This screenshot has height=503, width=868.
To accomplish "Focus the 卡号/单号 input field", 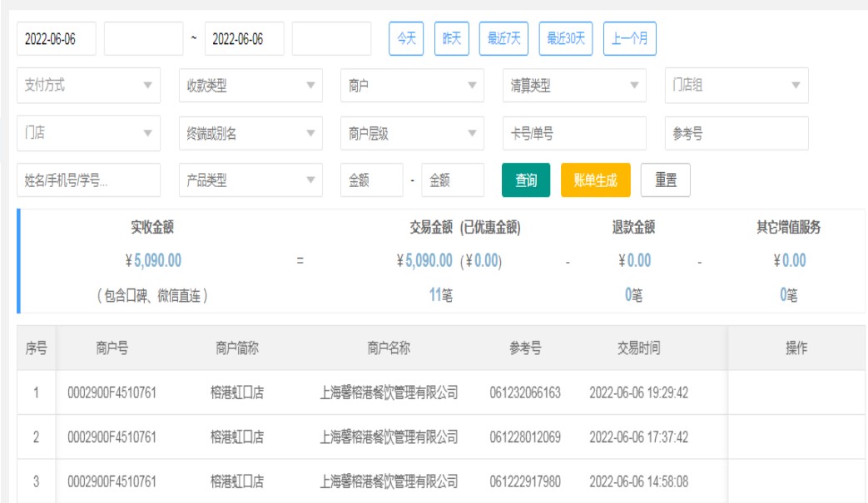I will 574,133.
